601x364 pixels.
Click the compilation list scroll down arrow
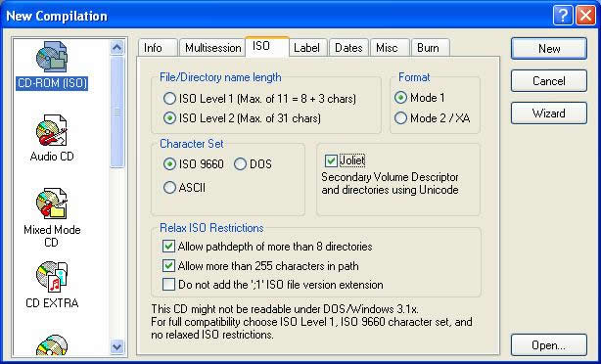tap(116, 347)
